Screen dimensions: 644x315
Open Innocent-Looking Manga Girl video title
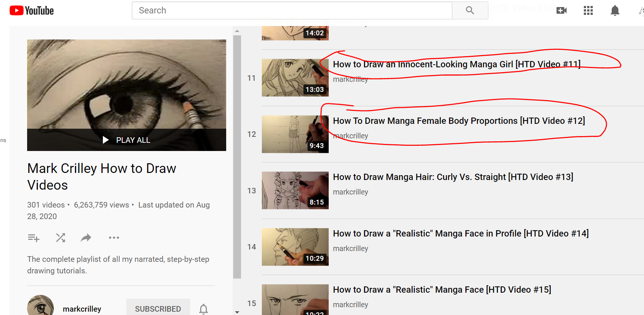pyautogui.click(x=456, y=64)
